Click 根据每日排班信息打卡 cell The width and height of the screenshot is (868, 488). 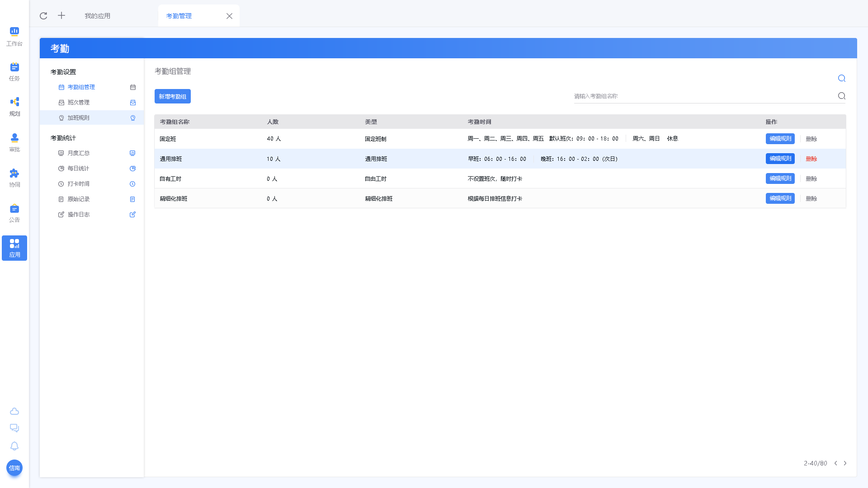pyautogui.click(x=495, y=198)
